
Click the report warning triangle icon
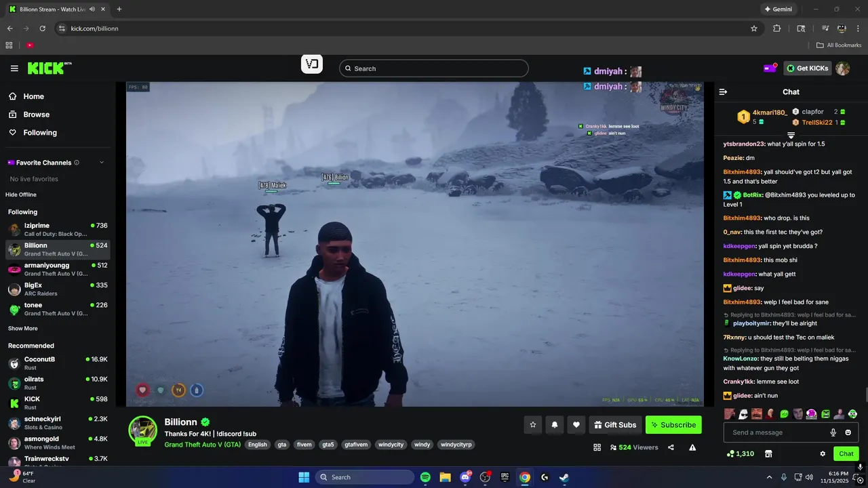(x=692, y=447)
